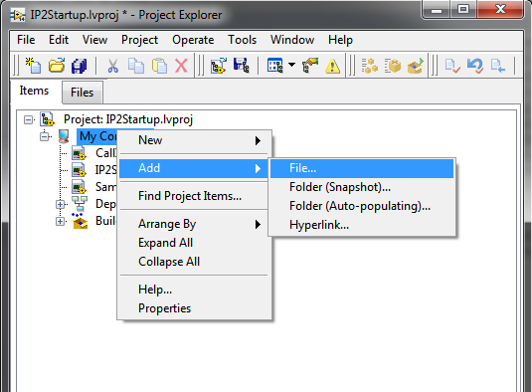The width and height of the screenshot is (532, 392).
Task: Select Hyperlink... in the Add submenu
Action: click(x=362, y=225)
